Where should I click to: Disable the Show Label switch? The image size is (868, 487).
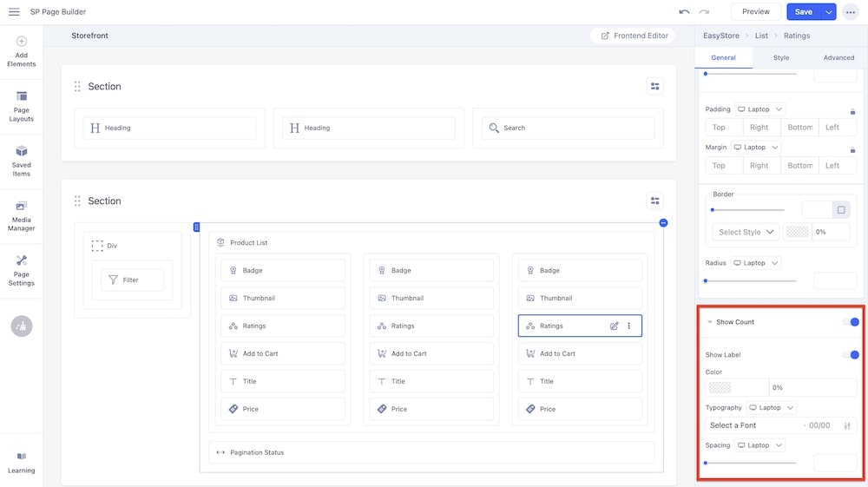851,354
